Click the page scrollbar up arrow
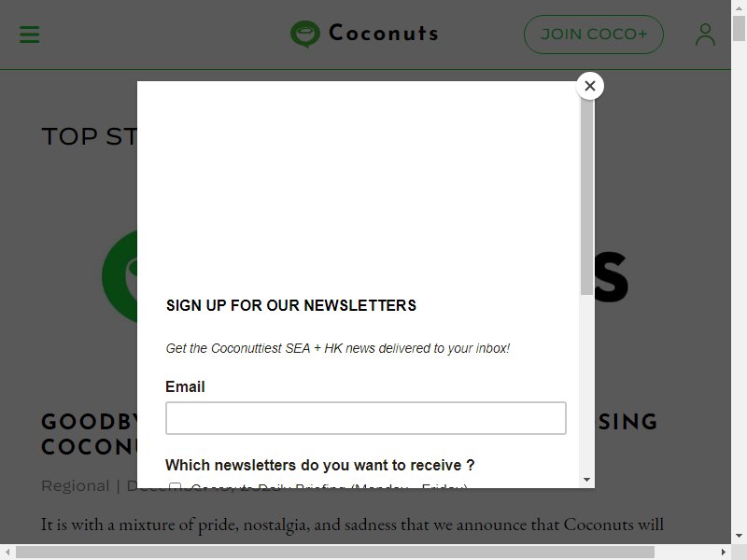747x560 pixels. [x=739, y=7]
